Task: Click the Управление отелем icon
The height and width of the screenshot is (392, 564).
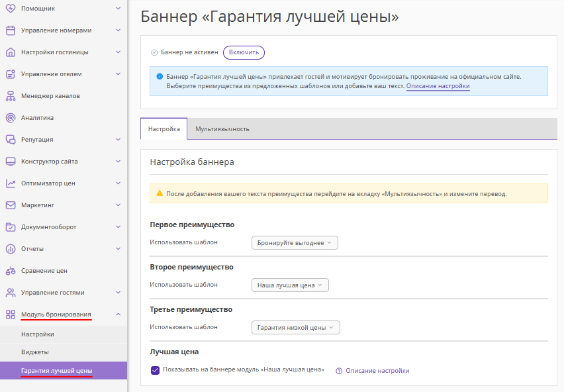Action: click(x=11, y=74)
